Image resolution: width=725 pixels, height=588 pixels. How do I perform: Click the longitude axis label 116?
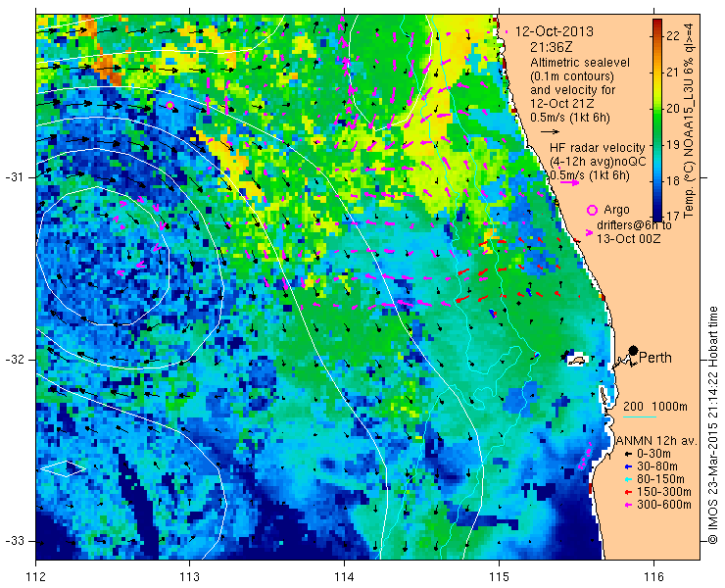[653, 576]
